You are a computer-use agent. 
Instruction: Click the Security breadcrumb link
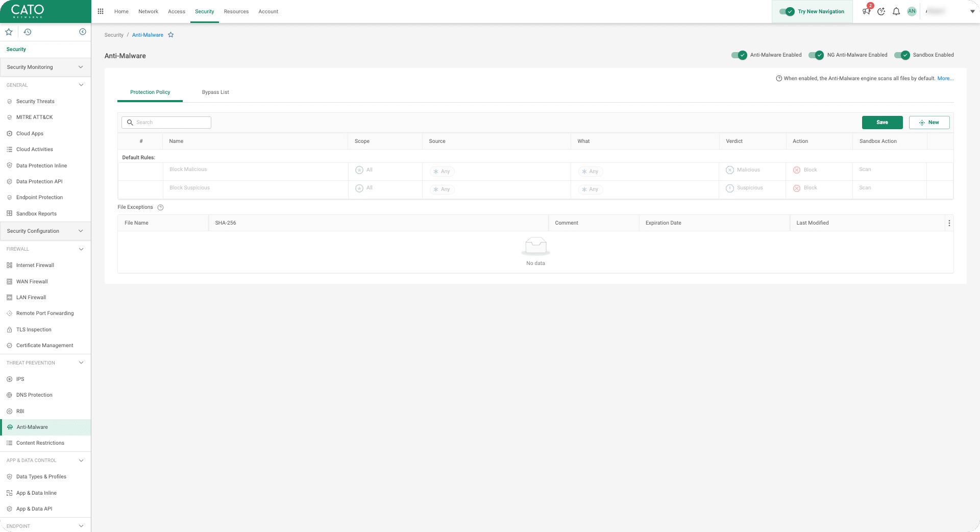114,35
